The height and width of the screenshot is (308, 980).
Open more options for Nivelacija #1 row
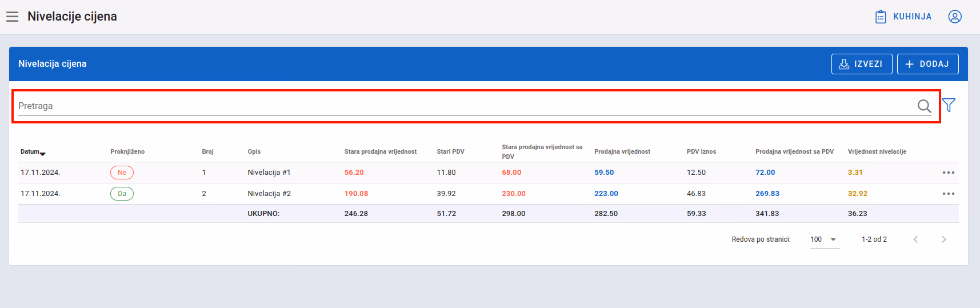949,173
